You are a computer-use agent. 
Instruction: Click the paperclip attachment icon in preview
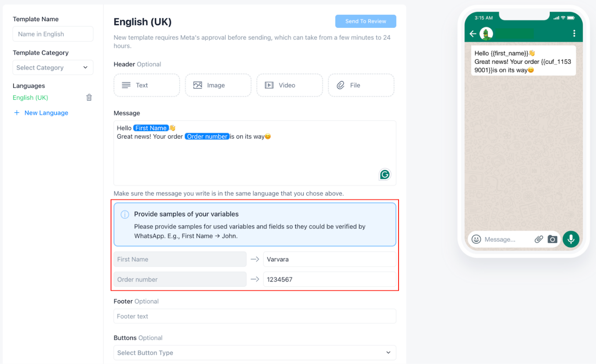pyautogui.click(x=539, y=239)
